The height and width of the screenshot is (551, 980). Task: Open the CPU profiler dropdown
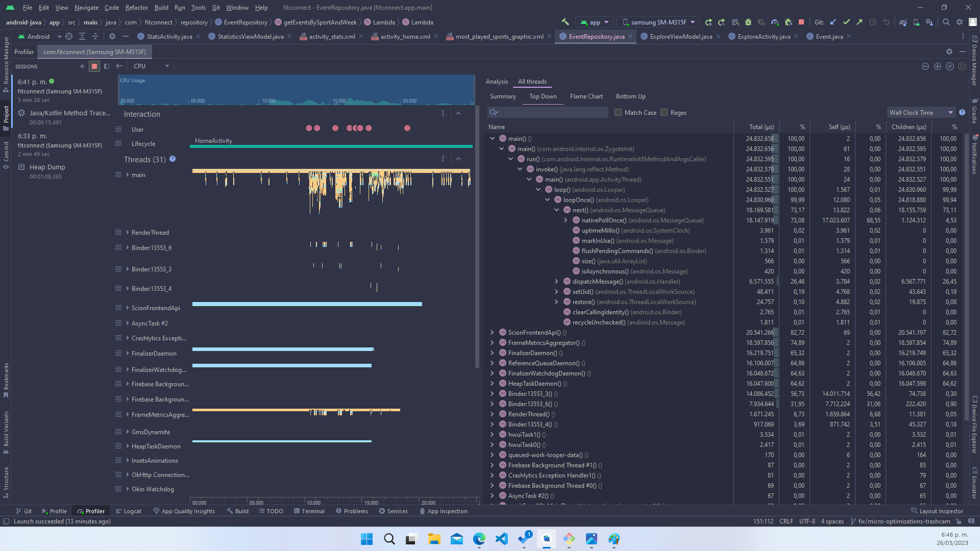pos(151,66)
